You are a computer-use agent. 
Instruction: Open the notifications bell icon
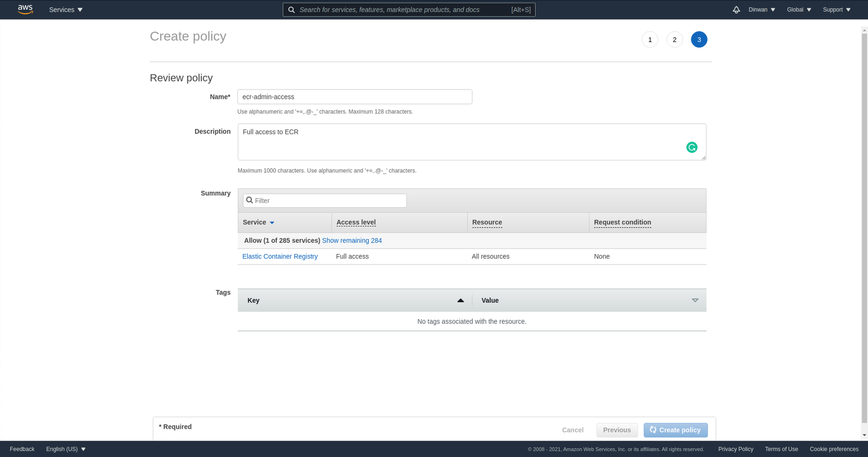click(x=736, y=10)
